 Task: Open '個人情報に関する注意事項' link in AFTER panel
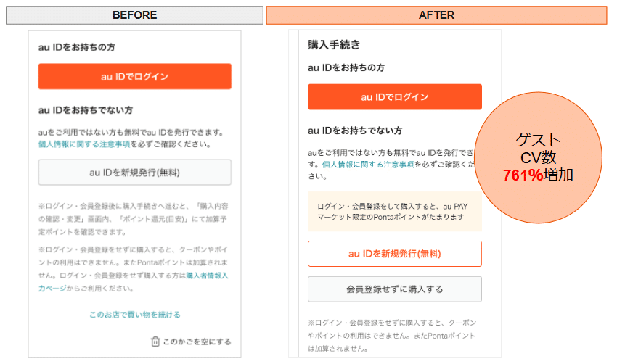368,165
